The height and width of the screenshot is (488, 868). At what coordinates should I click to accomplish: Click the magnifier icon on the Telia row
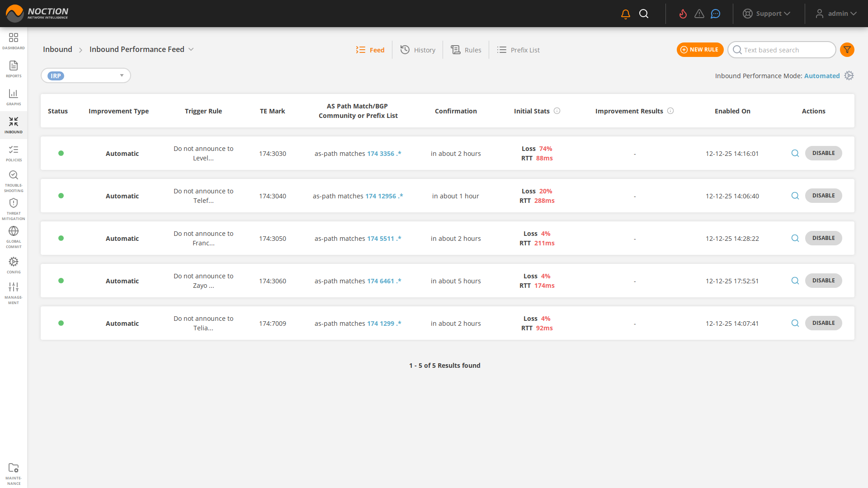pyautogui.click(x=795, y=323)
